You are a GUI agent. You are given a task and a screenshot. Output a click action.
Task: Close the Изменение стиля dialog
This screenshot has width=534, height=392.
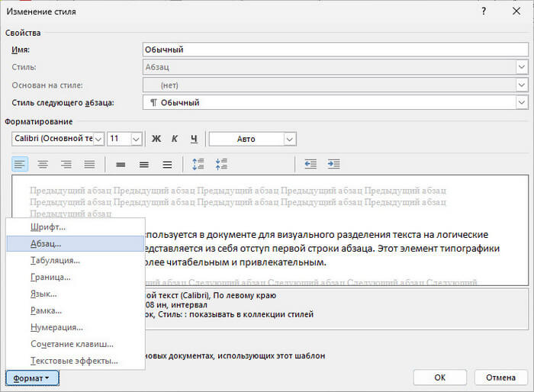pyautogui.click(x=516, y=11)
